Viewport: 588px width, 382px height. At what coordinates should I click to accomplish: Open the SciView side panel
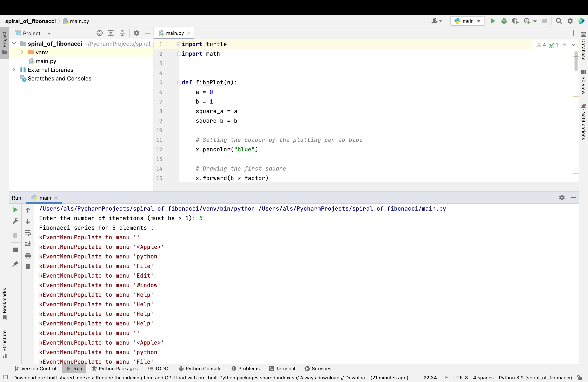point(583,82)
